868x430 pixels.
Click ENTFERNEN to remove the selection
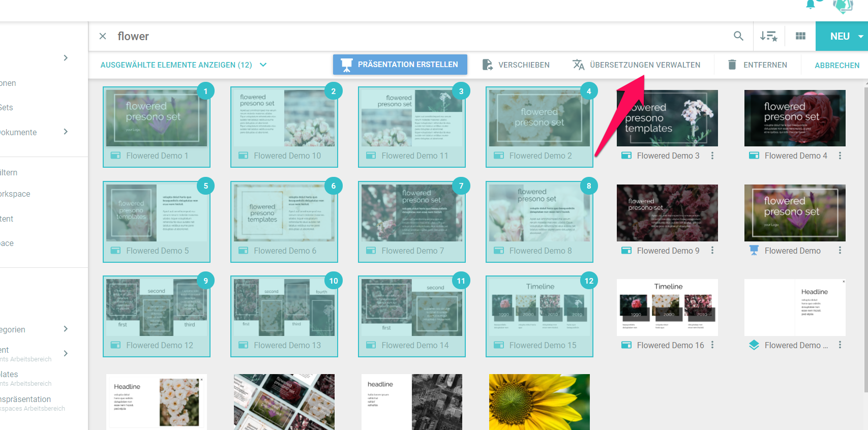(757, 65)
